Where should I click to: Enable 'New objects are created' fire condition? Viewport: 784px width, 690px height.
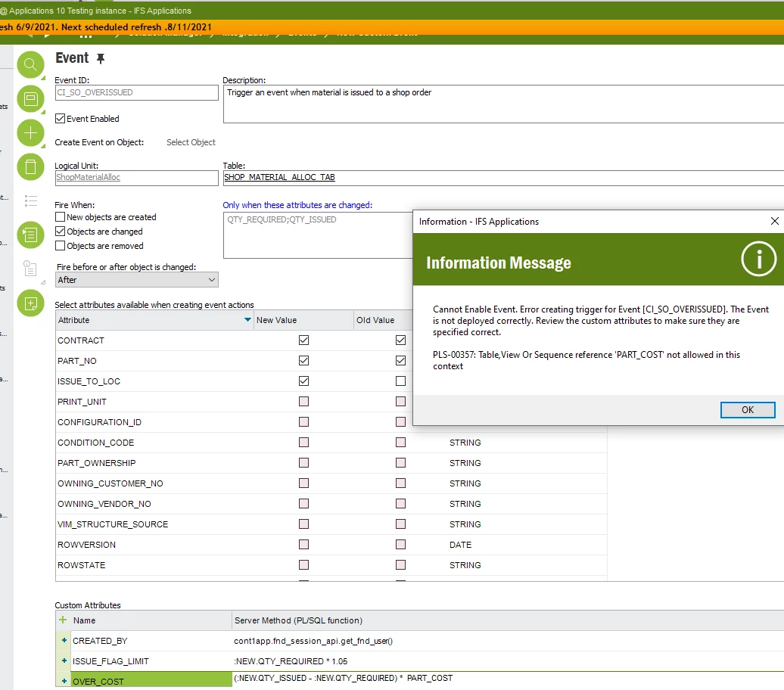(x=59, y=216)
